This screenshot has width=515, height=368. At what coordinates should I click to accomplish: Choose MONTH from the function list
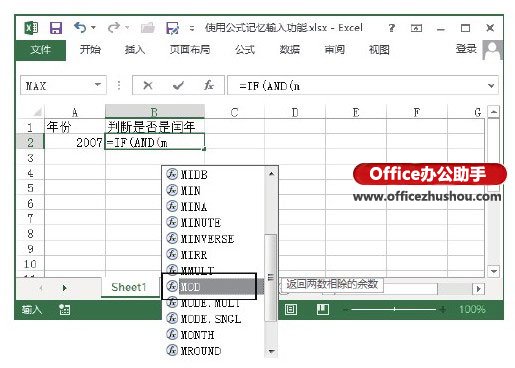point(213,335)
